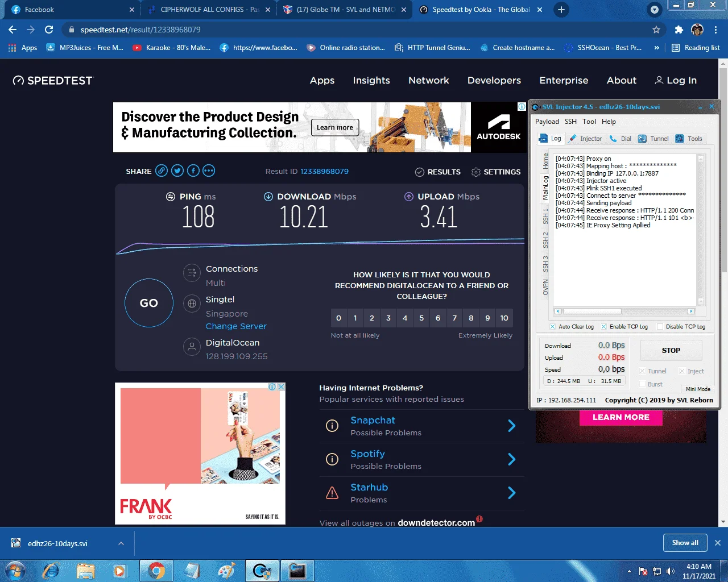Viewport: 728px width, 582px height.
Task: Bookmark this page with the star icon
Action: pyautogui.click(x=656, y=30)
